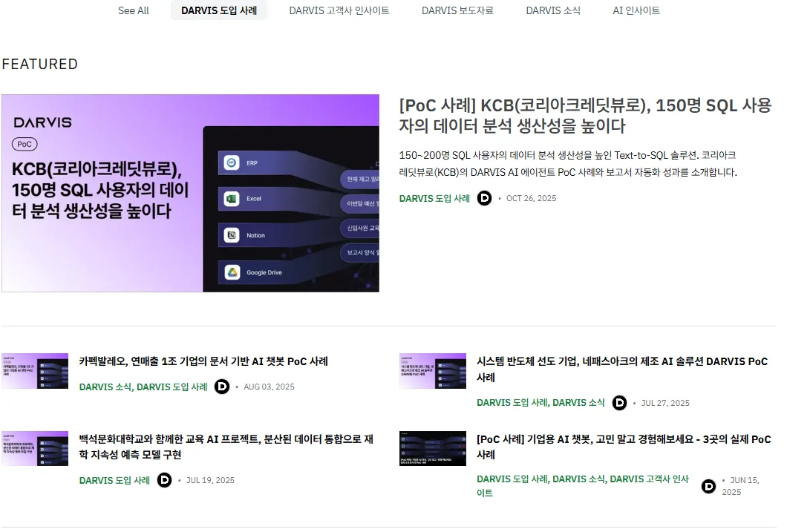Open 백석문화대학교 article thumbnail
This screenshot has width=787, height=532.
[35, 448]
